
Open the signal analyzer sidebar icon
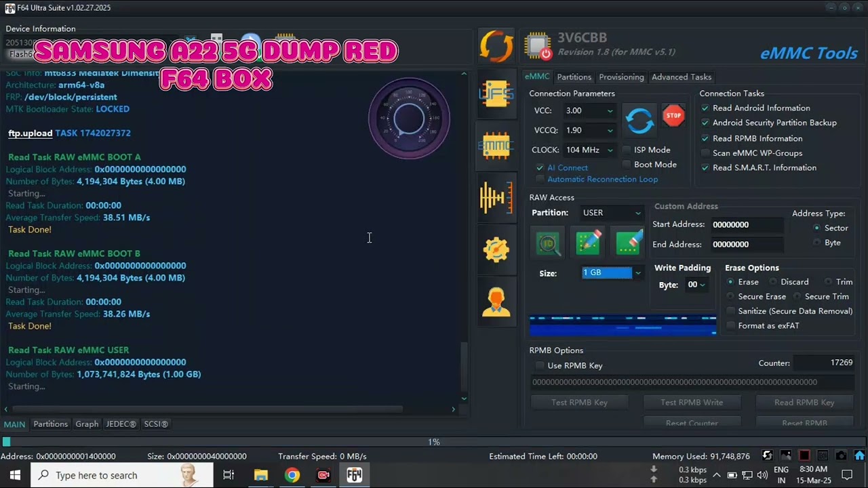[x=496, y=197]
